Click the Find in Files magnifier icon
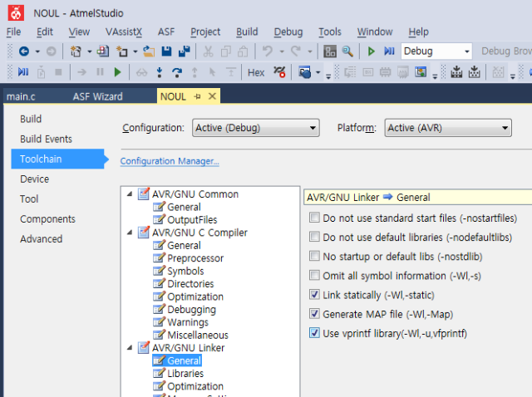This screenshot has height=397, width=532. coord(347,51)
